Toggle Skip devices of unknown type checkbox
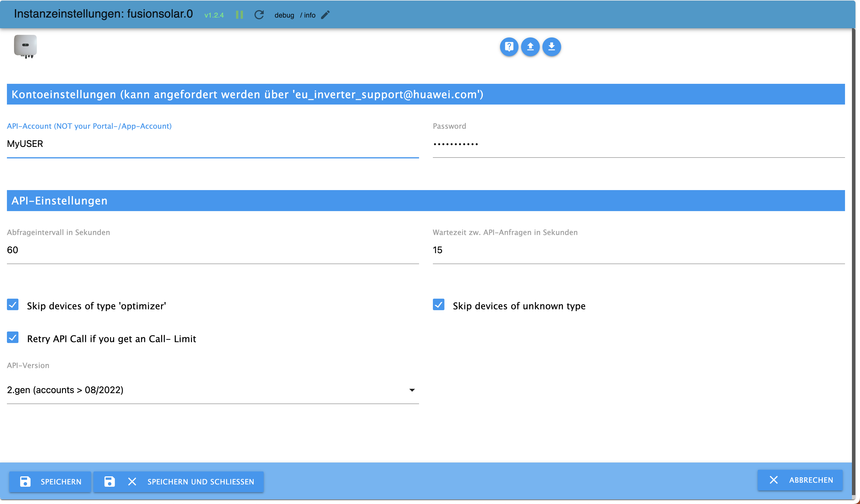Viewport: 860px width, 504px height. point(439,304)
